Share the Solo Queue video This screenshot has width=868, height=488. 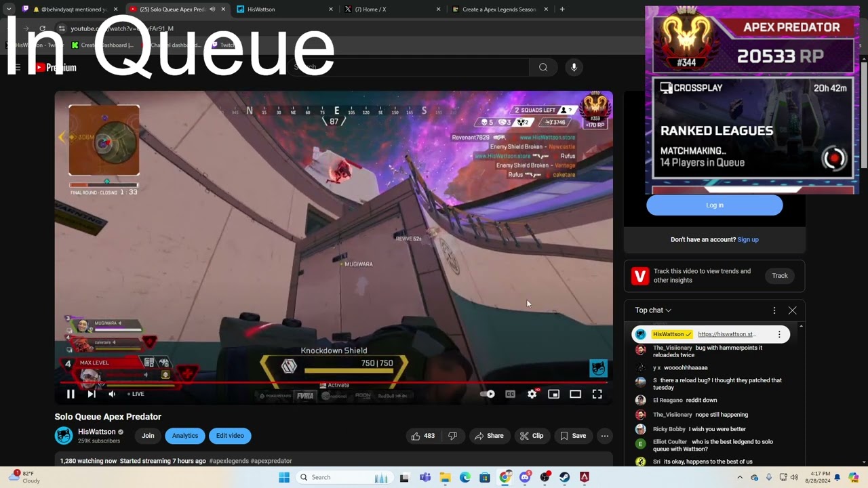pos(489,436)
